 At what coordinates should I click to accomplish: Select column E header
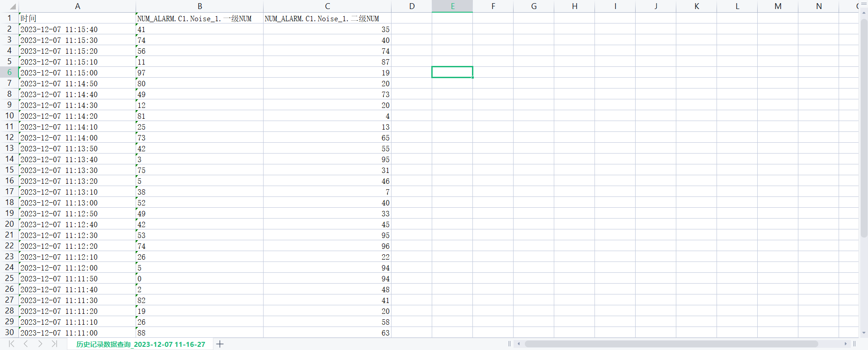coord(453,6)
